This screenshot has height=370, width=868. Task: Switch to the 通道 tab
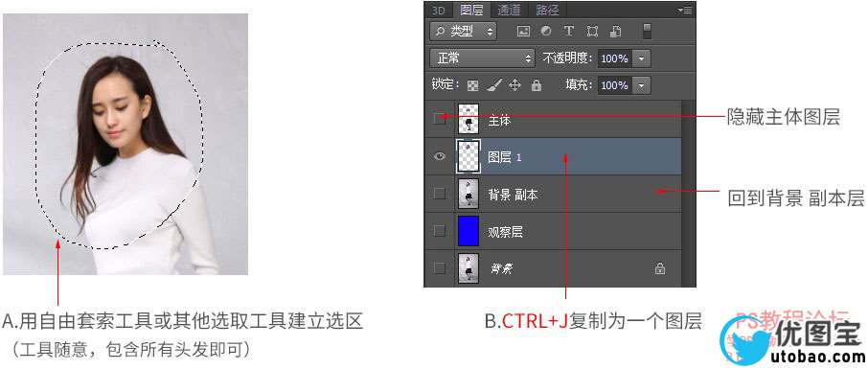coord(508,10)
